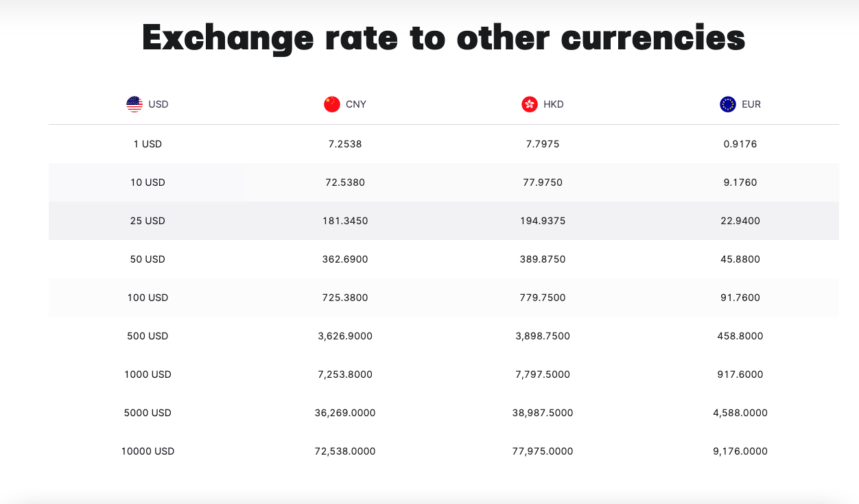Click the China flag icon
The image size is (859, 504).
tap(332, 104)
